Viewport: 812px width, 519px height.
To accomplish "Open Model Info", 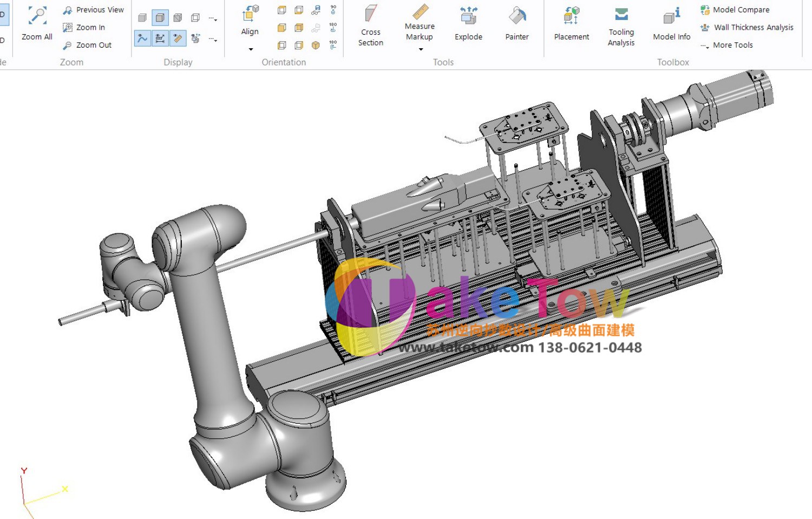I will 672,23.
